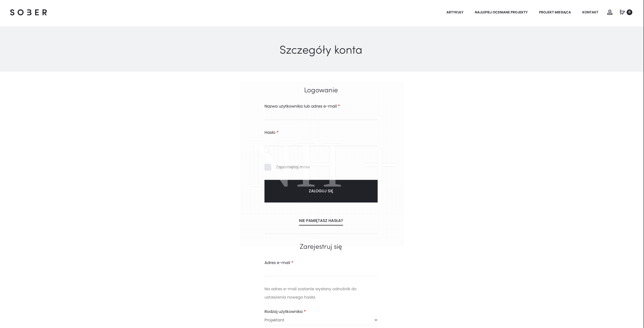Click the Szczegóły konta page heading
The image size is (644, 328).
[321, 50]
